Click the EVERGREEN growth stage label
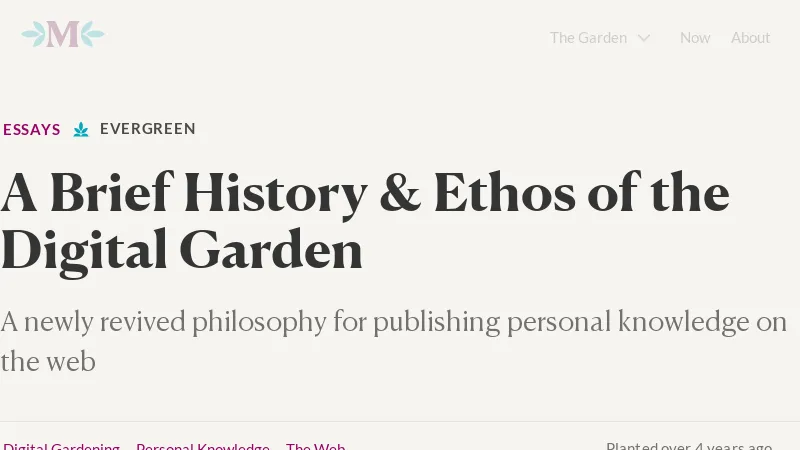 pyautogui.click(x=148, y=129)
